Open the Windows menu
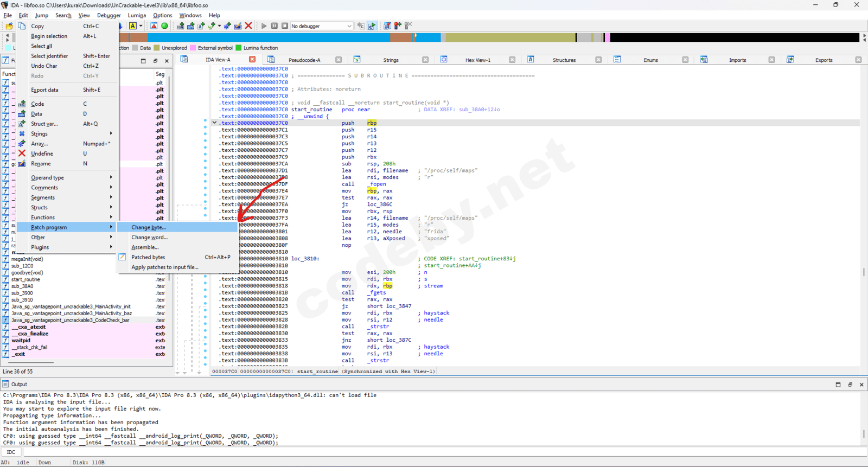The image size is (868, 467). [x=190, y=15]
